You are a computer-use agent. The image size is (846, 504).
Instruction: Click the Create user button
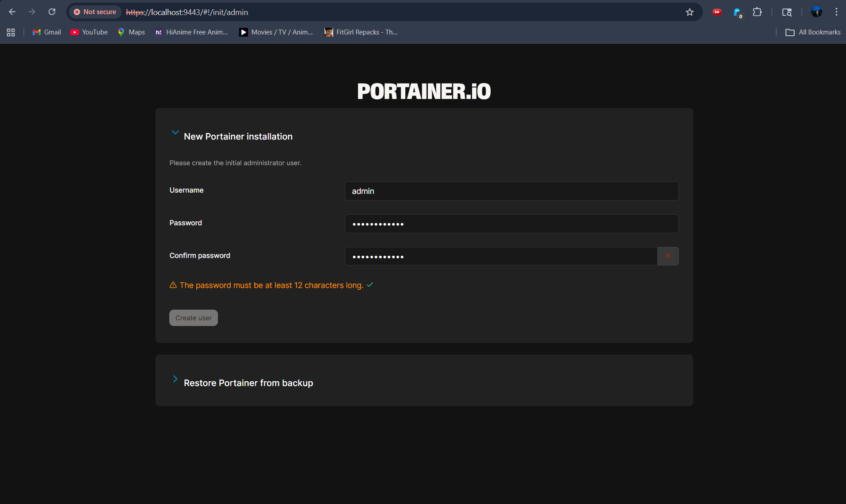pyautogui.click(x=193, y=318)
